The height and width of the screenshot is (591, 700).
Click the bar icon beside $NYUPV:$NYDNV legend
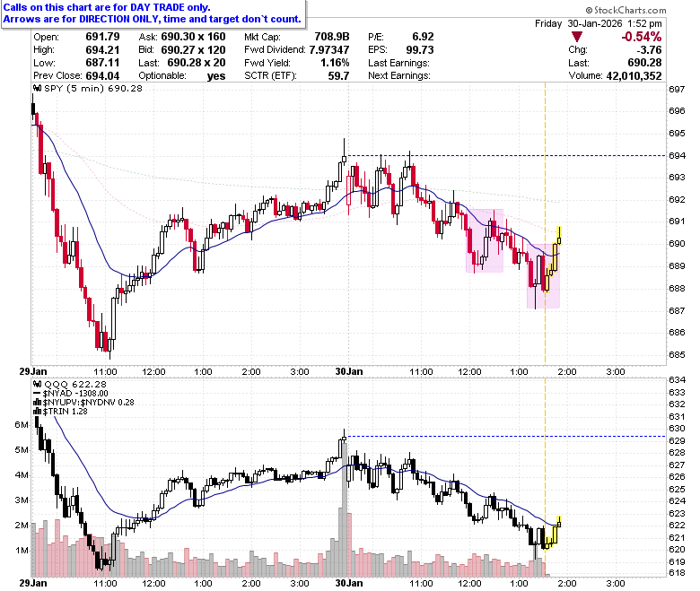38,403
